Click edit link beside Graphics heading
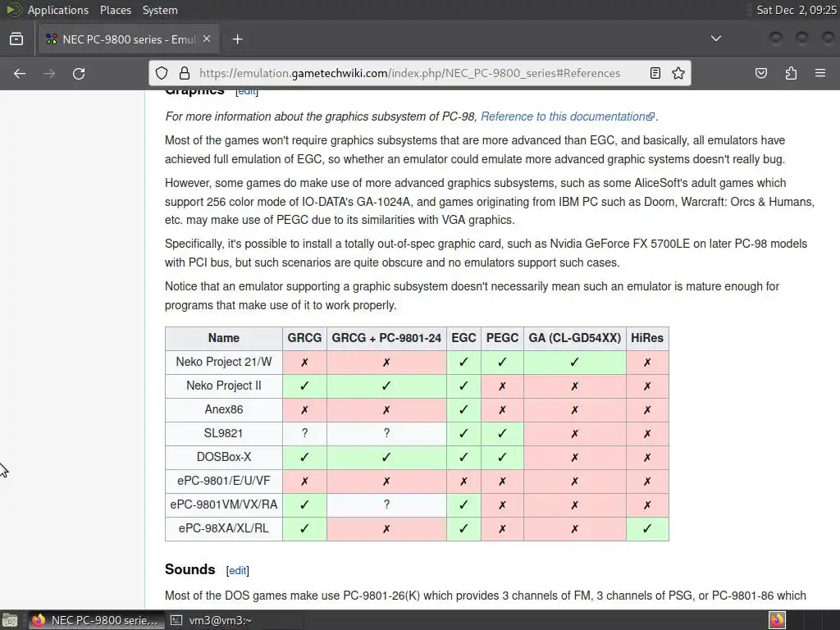This screenshot has height=630, width=840. click(x=247, y=91)
